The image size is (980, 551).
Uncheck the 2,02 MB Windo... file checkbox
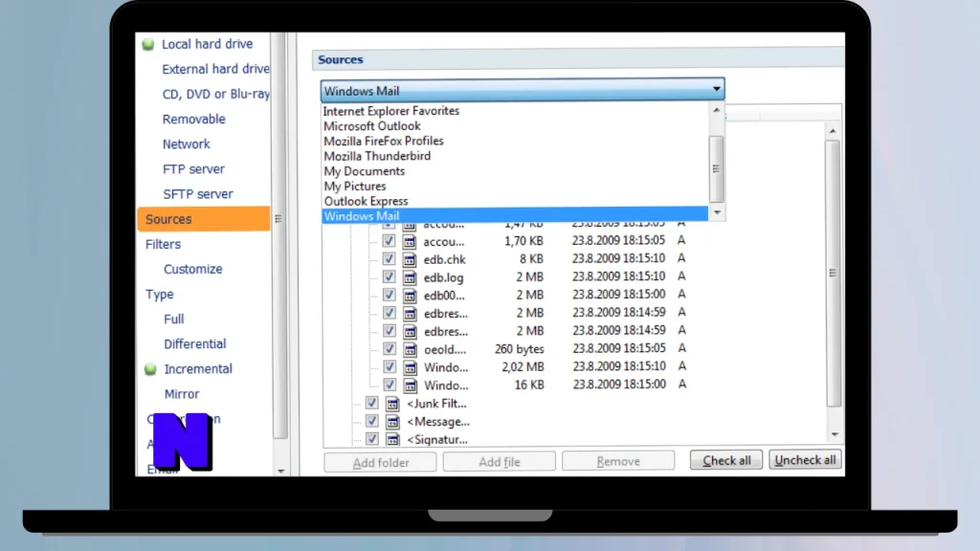point(390,366)
